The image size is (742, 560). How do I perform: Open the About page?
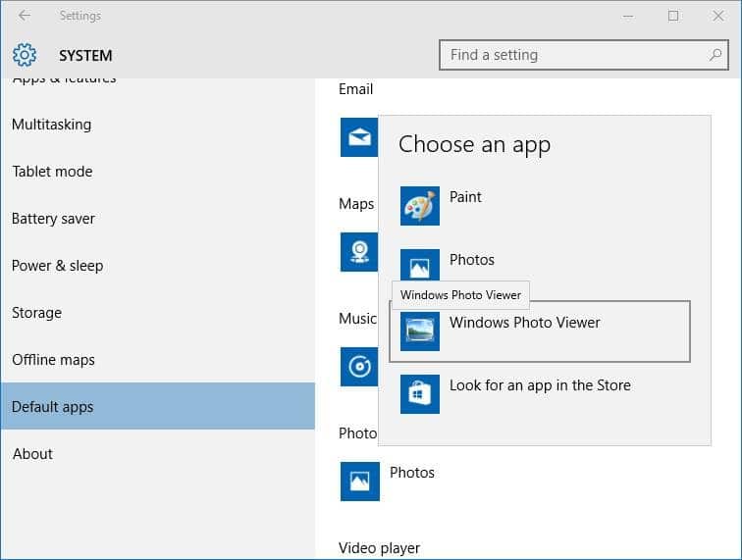(158, 453)
